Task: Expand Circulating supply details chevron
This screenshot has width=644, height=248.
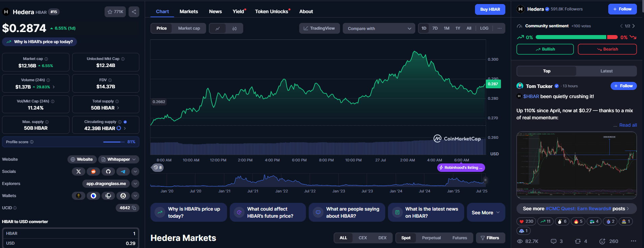Action: click(x=125, y=128)
